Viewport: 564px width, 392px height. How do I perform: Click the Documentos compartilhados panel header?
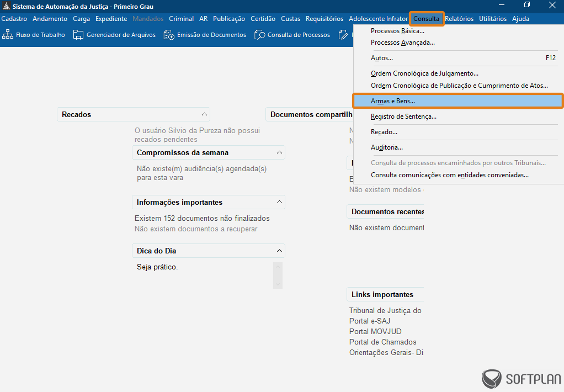pos(310,114)
